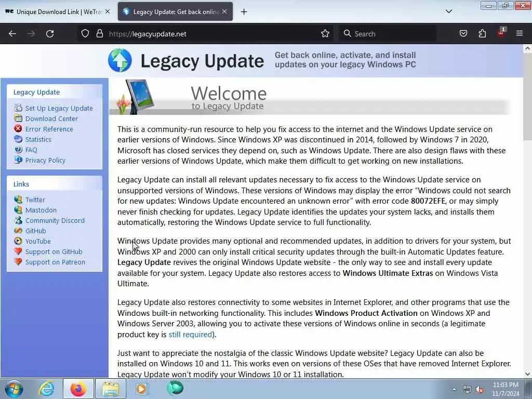The height and width of the screenshot is (399, 532).
Task: Close the WeTransfer tab
Action: [108, 11]
